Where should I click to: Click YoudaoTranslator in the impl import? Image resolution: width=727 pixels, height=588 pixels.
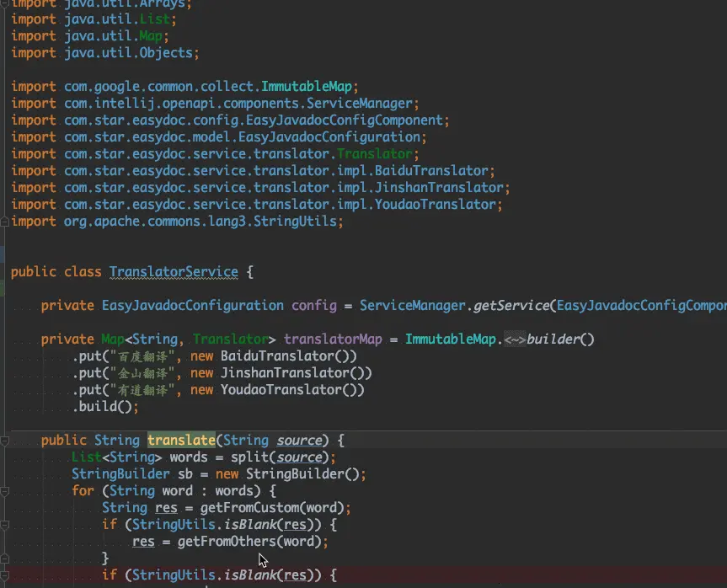(x=435, y=205)
